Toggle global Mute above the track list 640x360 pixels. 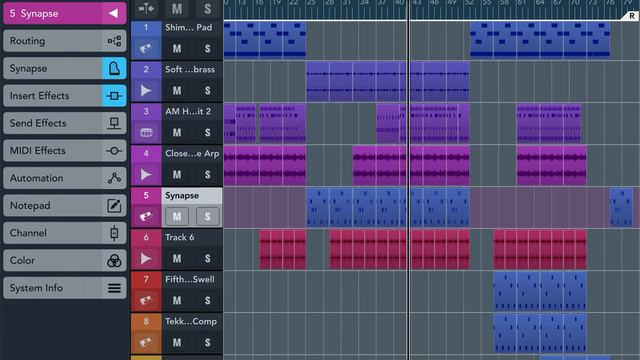[x=177, y=9]
